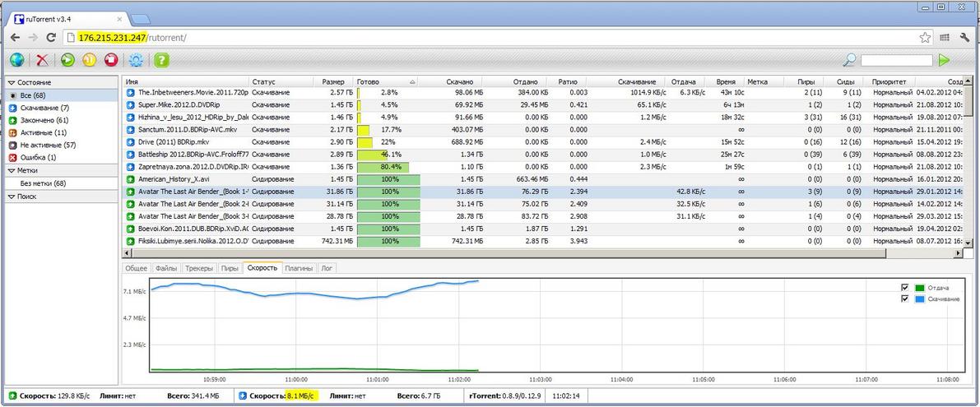Click the browser back arrow
This screenshot has height=407, width=980.
coord(15,38)
